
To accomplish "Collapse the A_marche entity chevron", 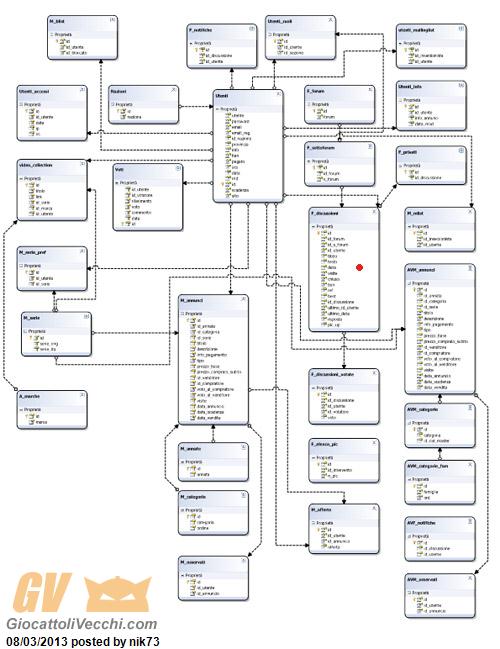I will pyautogui.click(x=82, y=395).
